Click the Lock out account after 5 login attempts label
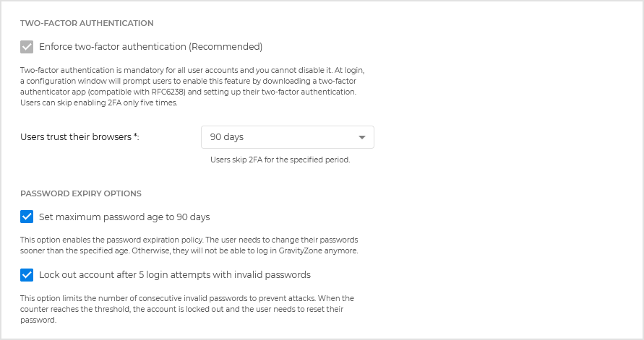This screenshot has height=340, width=644. click(174, 274)
